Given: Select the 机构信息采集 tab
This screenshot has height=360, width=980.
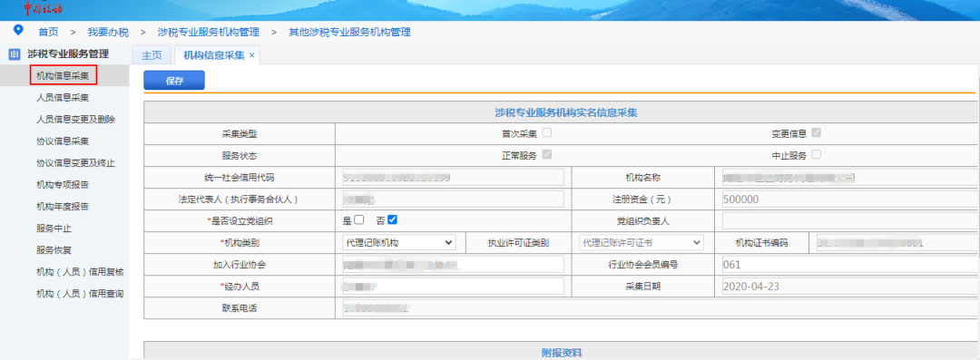Looking at the screenshot, I should point(214,55).
